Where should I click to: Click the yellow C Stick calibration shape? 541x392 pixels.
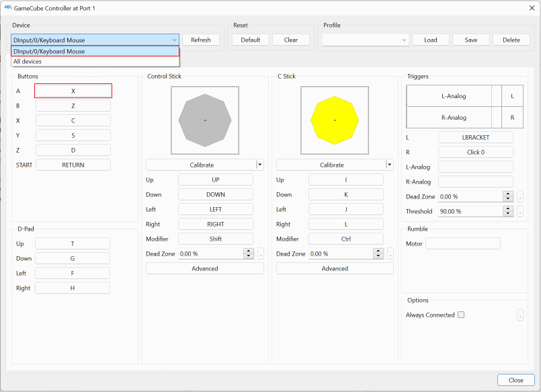click(334, 120)
